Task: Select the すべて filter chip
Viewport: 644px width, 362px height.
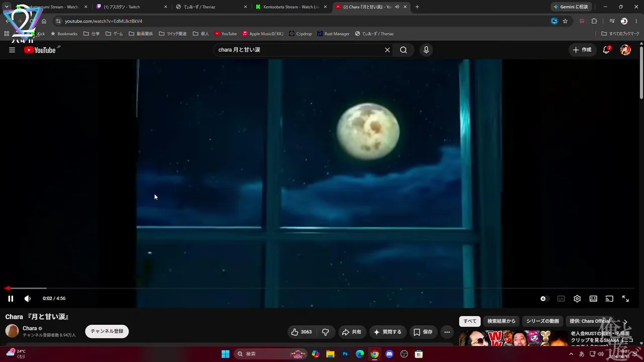Action: coord(470,321)
